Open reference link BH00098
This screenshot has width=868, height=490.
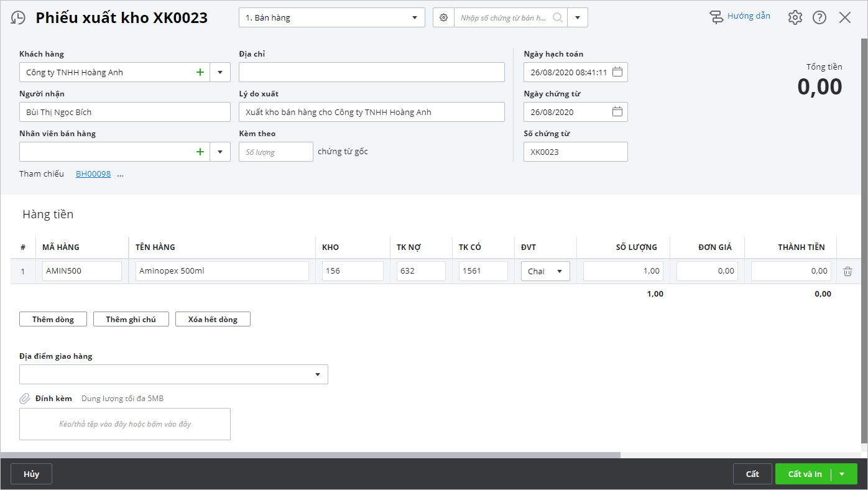(93, 174)
